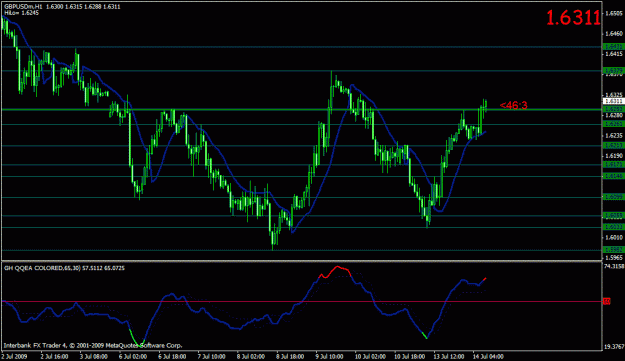Screen dimensions: 625x361
Task: Click the 74.3158 indicator scale value
Action: pyautogui.click(x=614, y=266)
